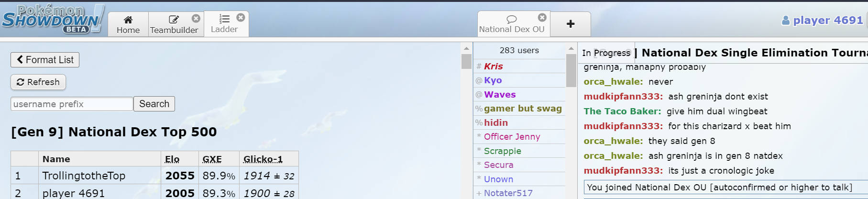Select user Kris in user list

[x=493, y=66]
